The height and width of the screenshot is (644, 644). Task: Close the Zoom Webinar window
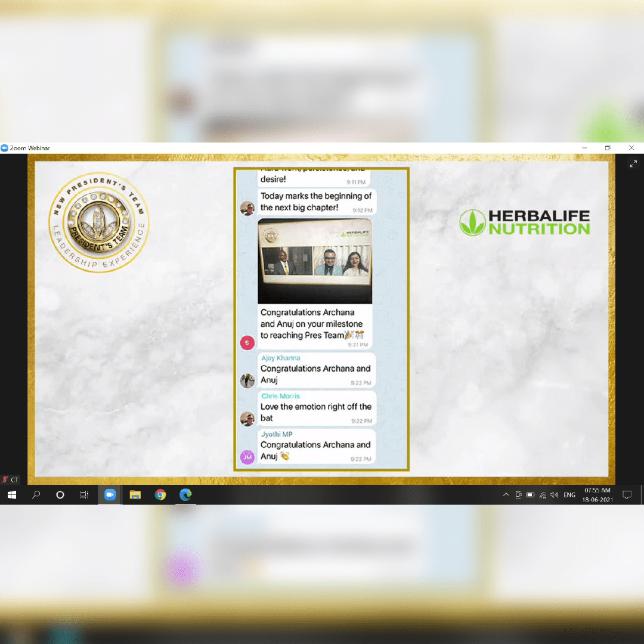click(x=631, y=148)
